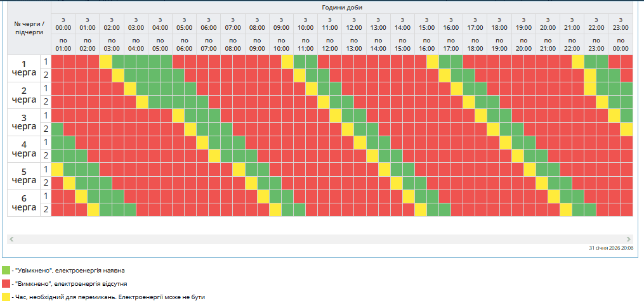Click the "№ черги / підчерги" header cell
This screenshot has width=644, height=308.
pos(29,28)
